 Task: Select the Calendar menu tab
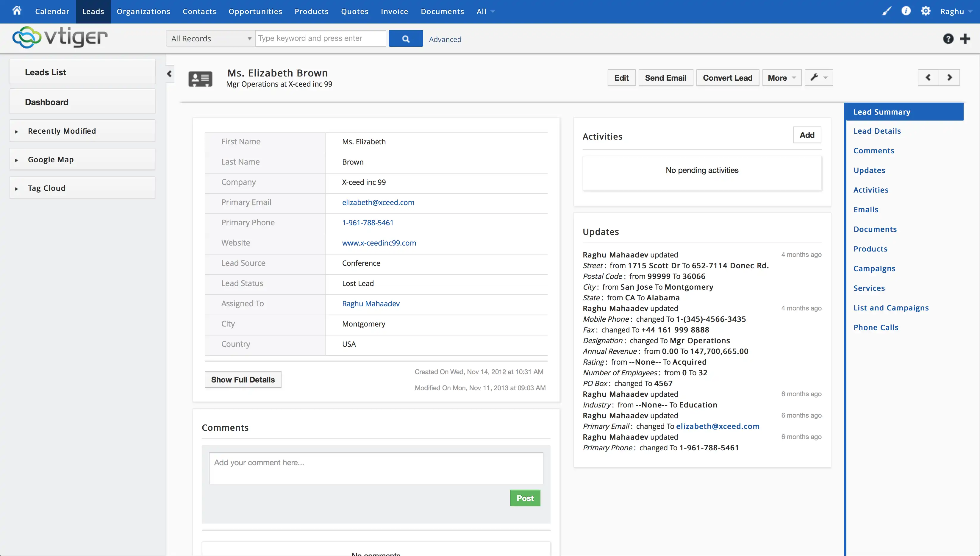tap(52, 11)
